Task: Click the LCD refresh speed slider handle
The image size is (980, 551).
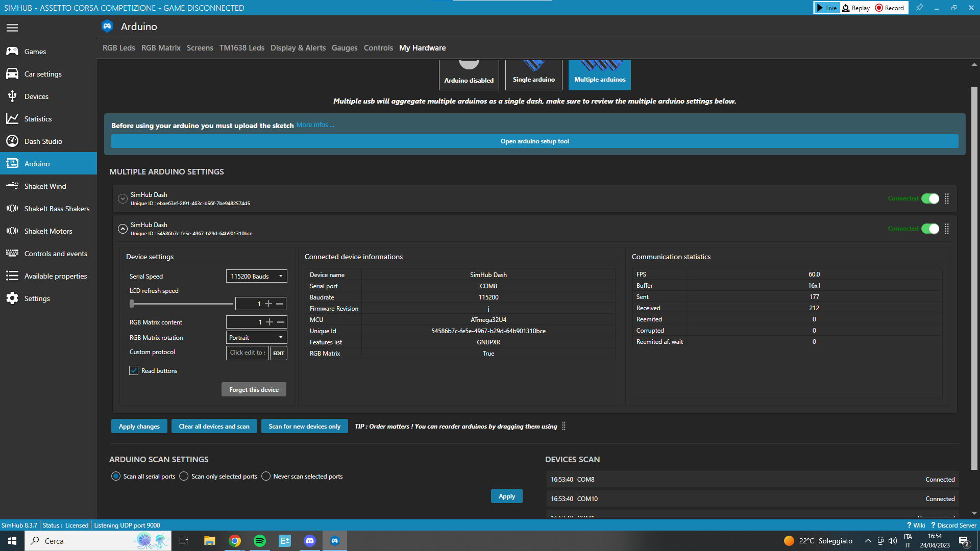Action: tap(132, 304)
